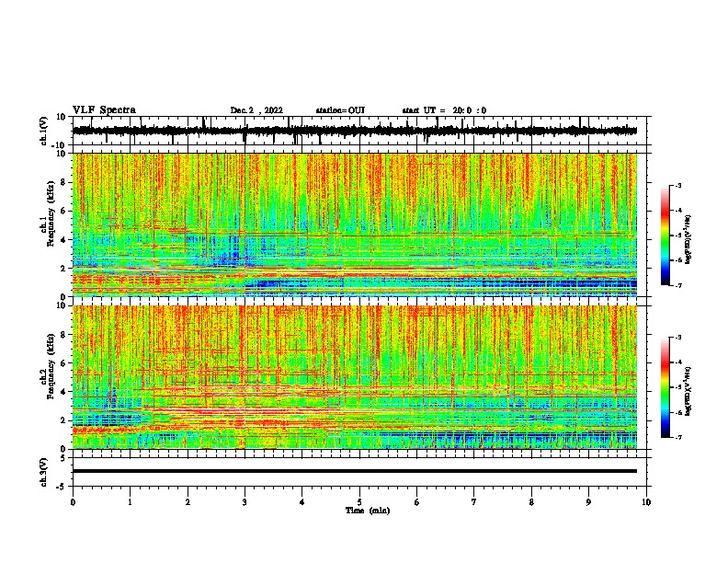Click the log(PSD) label beside ch.2 color scale

coord(689,391)
